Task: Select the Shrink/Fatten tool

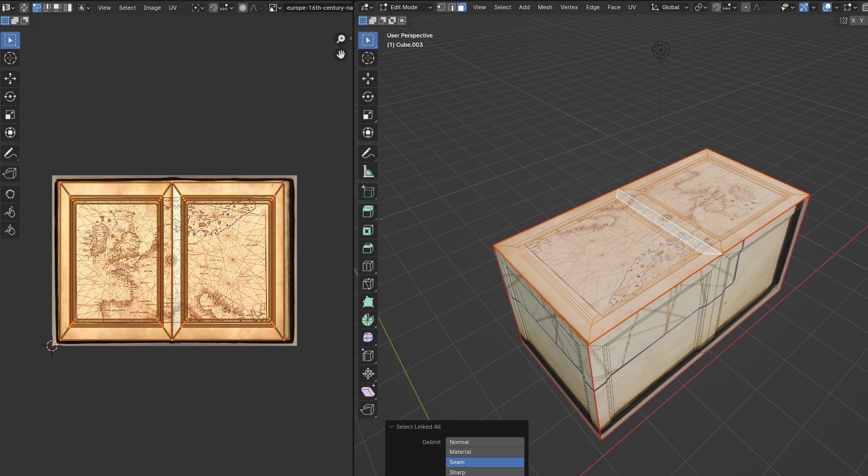Action: point(368,373)
